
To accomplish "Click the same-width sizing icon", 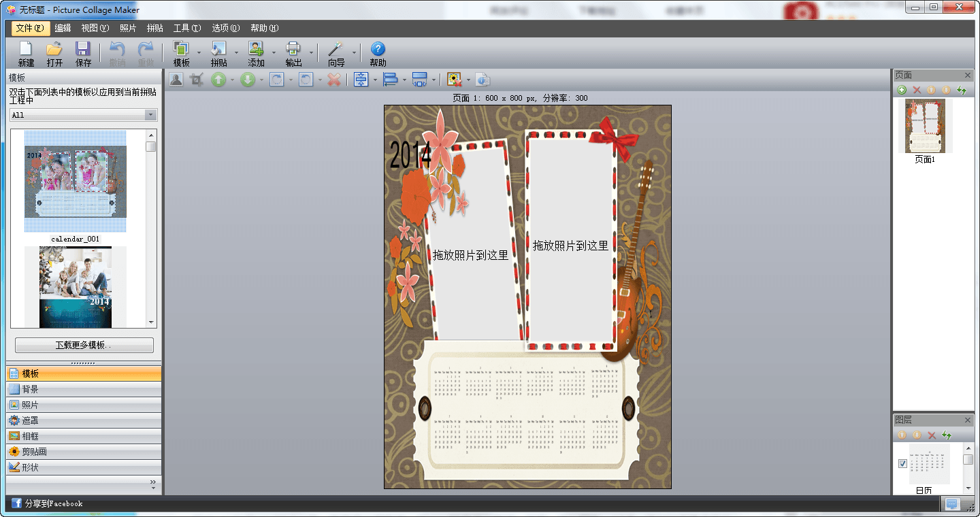I will pyautogui.click(x=420, y=80).
